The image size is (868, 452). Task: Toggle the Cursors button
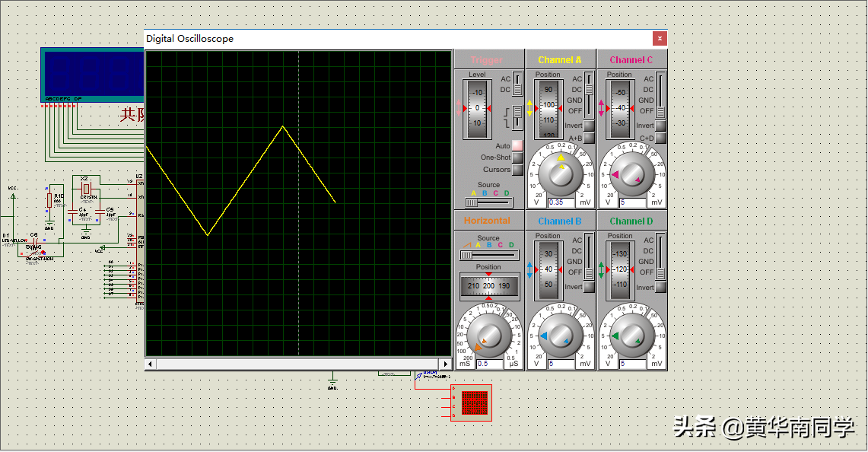pos(517,170)
